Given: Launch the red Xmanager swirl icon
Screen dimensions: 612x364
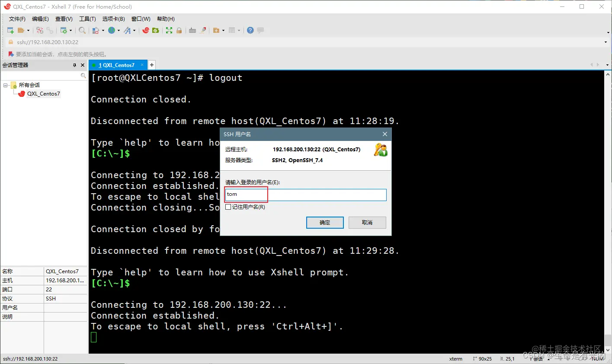Looking at the screenshot, I should tap(146, 30).
